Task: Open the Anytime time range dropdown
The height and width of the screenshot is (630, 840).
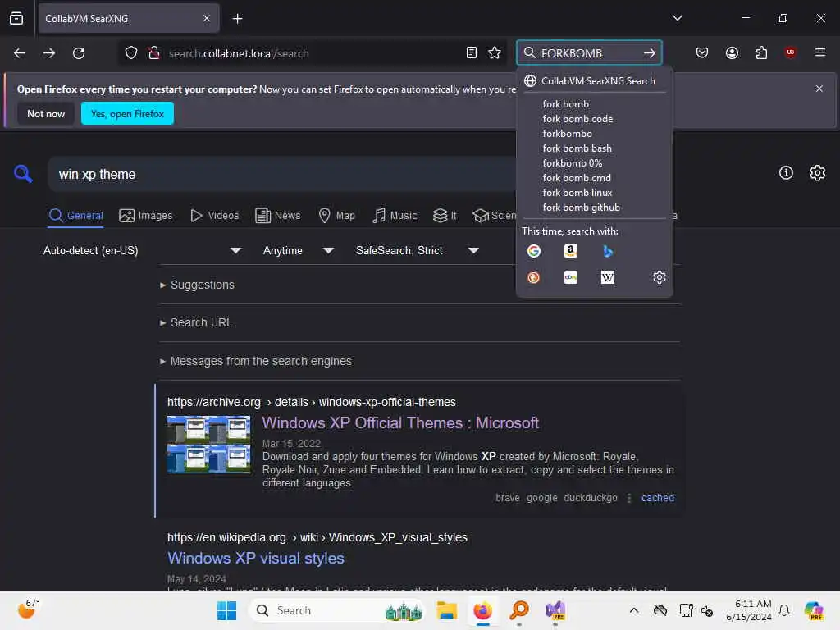Action: 298,251
